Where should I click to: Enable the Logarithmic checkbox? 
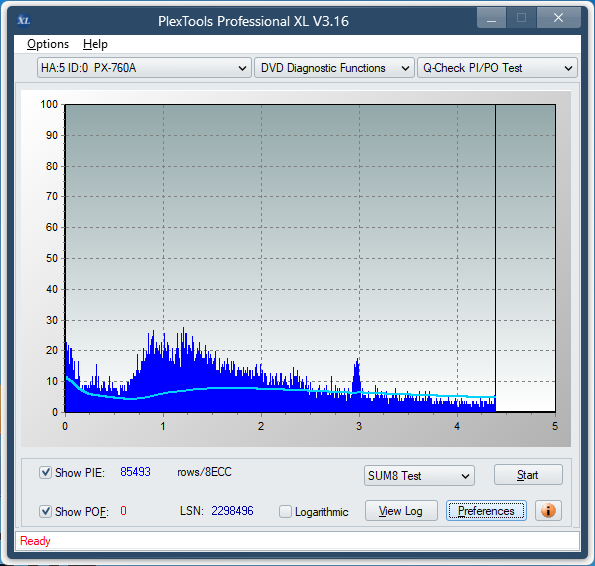pos(285,511)
